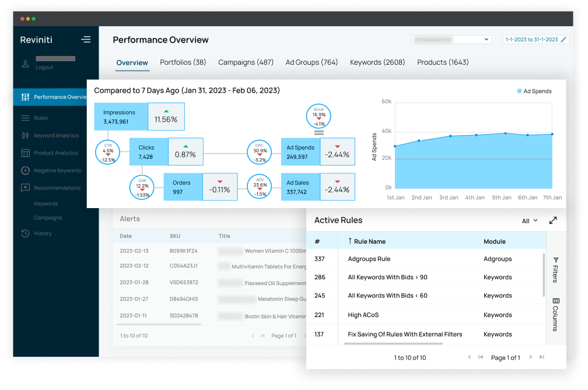
Task: Select the High ACoS rule row
Action: 426,315
